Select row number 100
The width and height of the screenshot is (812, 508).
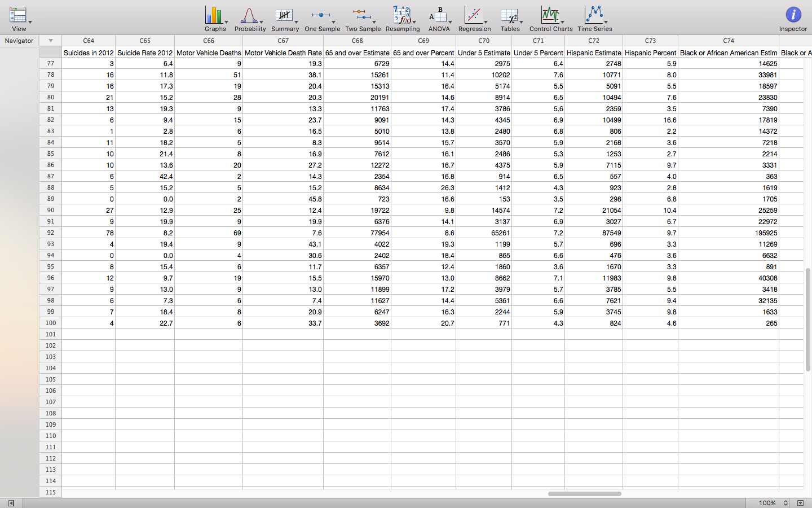tap(51, 323)
